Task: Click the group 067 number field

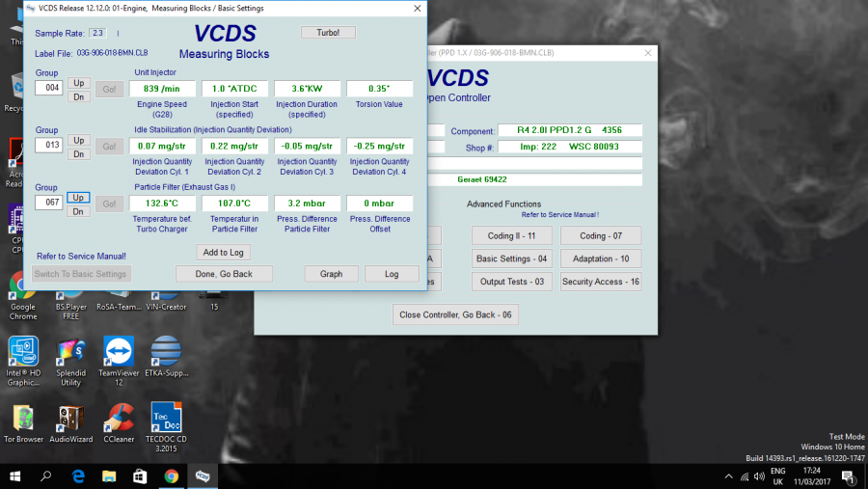Action: (x=48, y=204)
